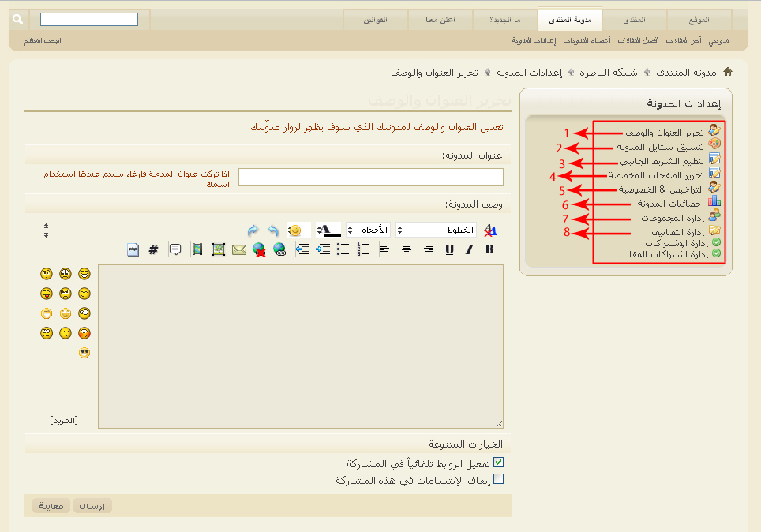The height and width of the screenshot is (532, 761).
Task: Apply bold with the B icon
Action: pos(489,249)
